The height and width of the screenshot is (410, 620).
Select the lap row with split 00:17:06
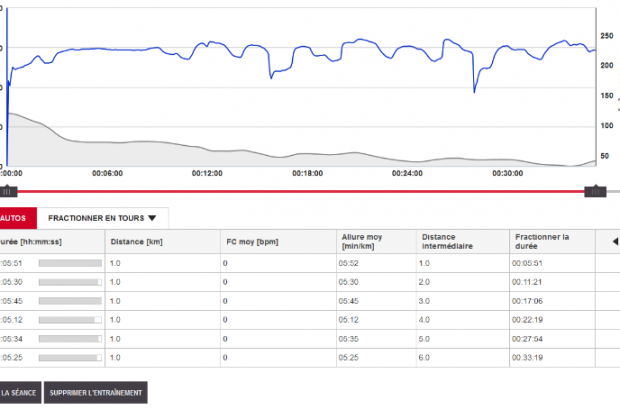[x=300, y=301]
